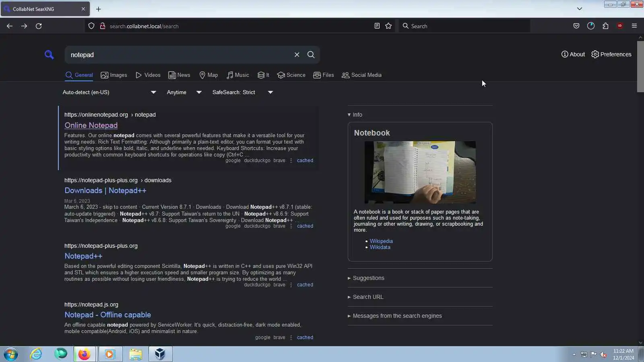The width and height of the screenshot is (644, 362).
Task: Select the General category tab
Action: 79,75
